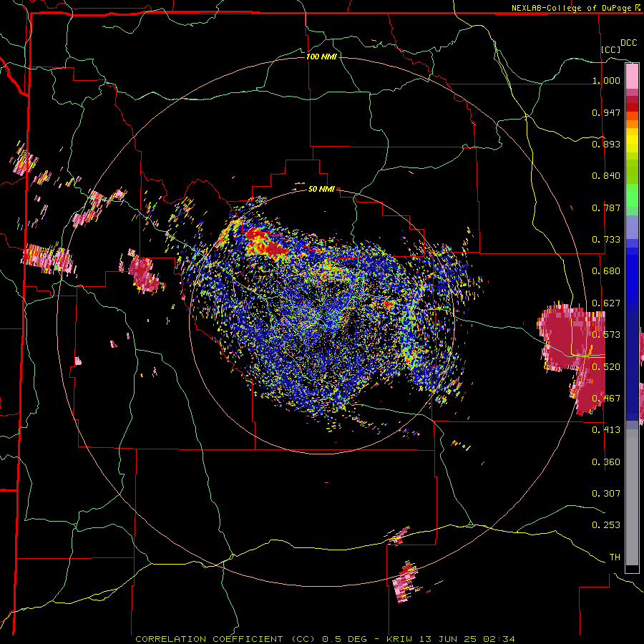Pick the bright green band of color scale
Viewport: 644px width, 644px height.
click(632, 195)
